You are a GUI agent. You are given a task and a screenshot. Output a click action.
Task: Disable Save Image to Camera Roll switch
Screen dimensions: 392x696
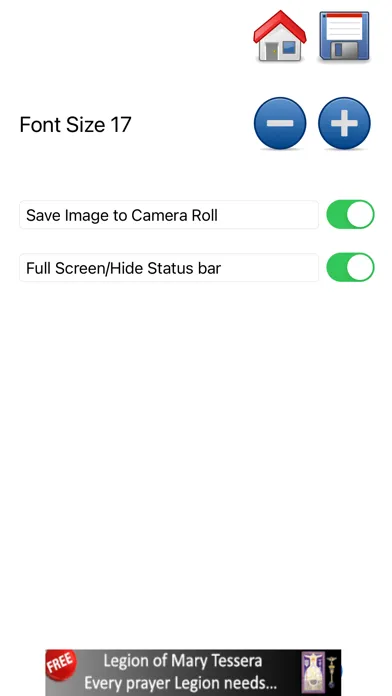coord(350,214)
